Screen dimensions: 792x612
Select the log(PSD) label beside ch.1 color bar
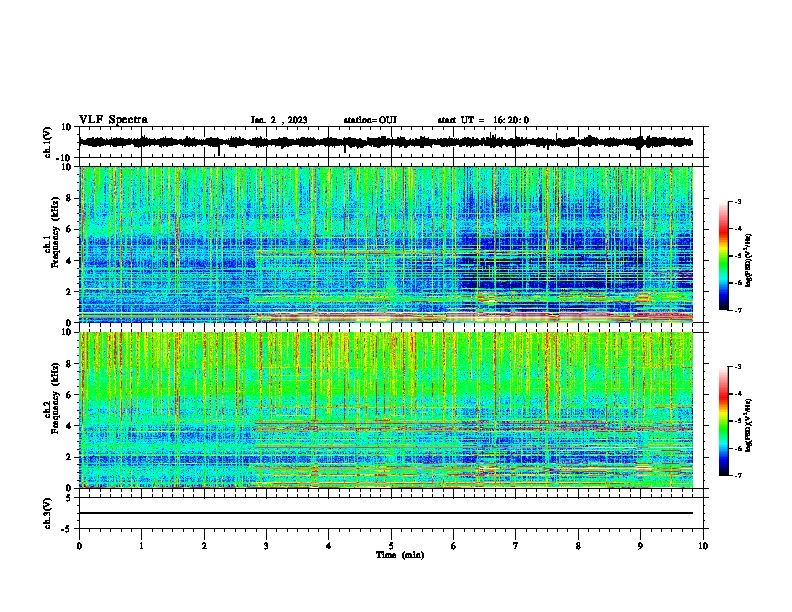pos(748,260)
